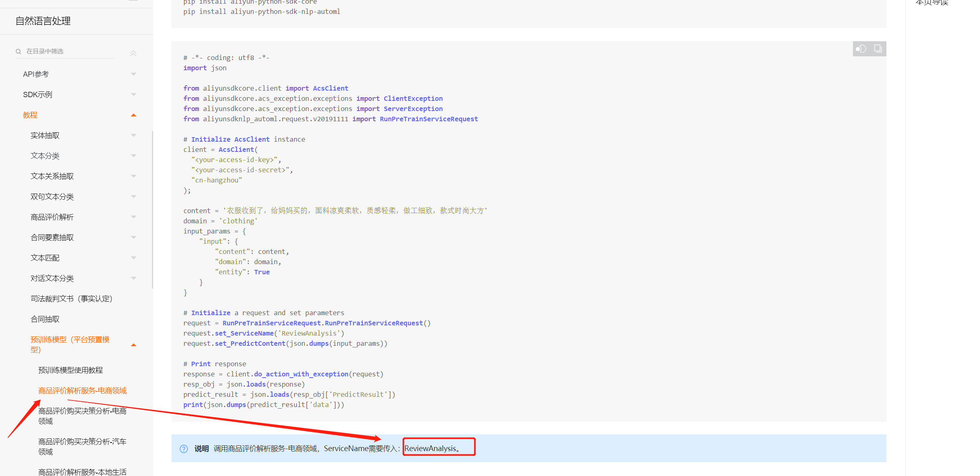Collapse the 教程 section

[133, 115]
